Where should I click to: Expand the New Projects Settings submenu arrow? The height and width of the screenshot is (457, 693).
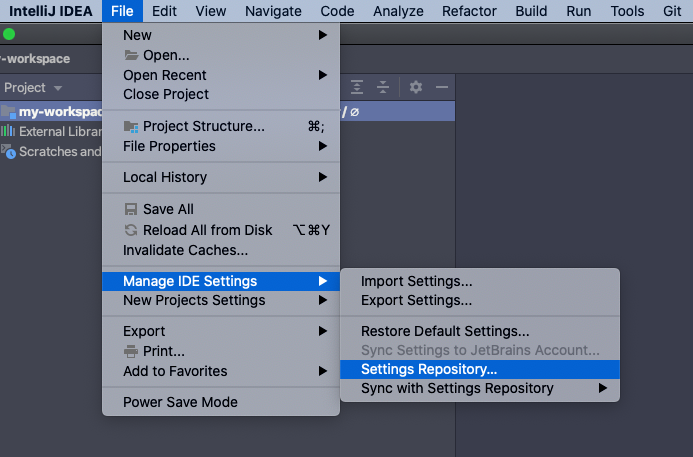323,300
